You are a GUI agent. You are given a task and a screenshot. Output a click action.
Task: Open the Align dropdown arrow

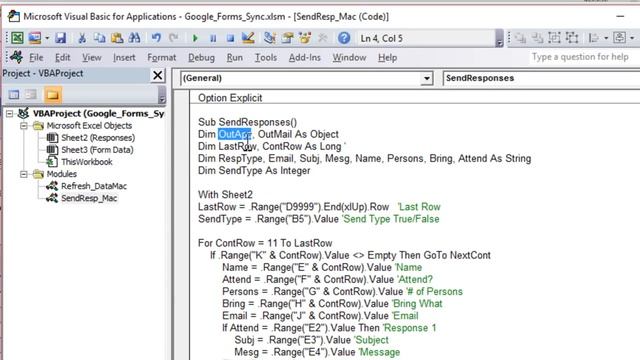coord(606,38)
